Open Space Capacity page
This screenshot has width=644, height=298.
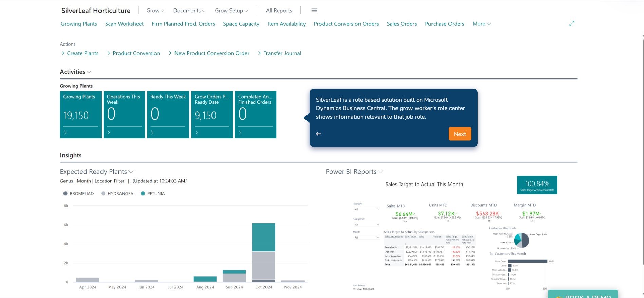[x=241, y=24]
